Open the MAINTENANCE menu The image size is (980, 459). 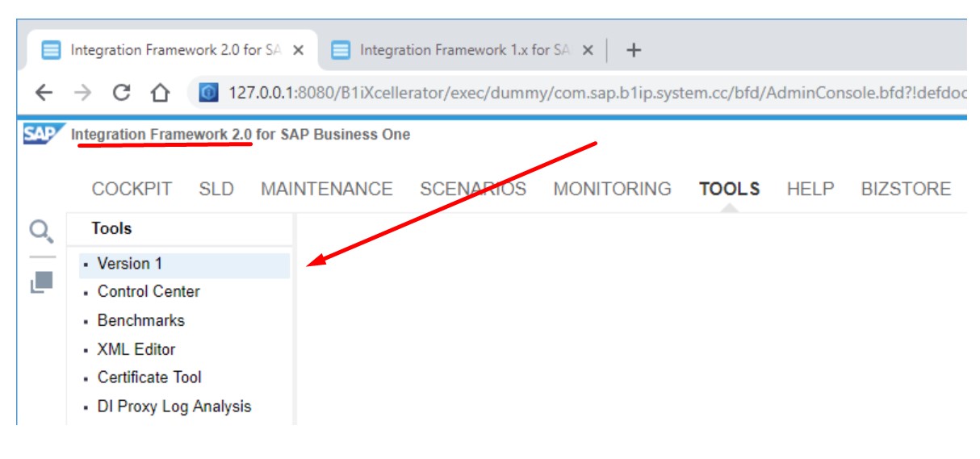[x=327, y=189]
